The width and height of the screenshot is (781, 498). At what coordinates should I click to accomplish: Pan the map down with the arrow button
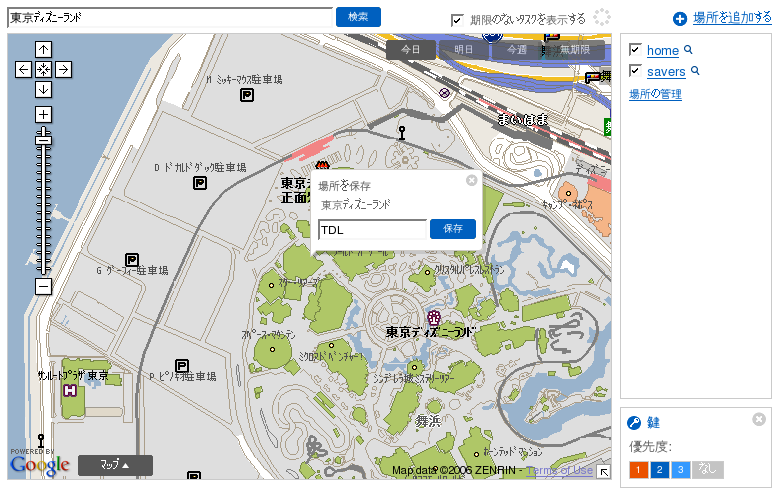coord(43,89)
